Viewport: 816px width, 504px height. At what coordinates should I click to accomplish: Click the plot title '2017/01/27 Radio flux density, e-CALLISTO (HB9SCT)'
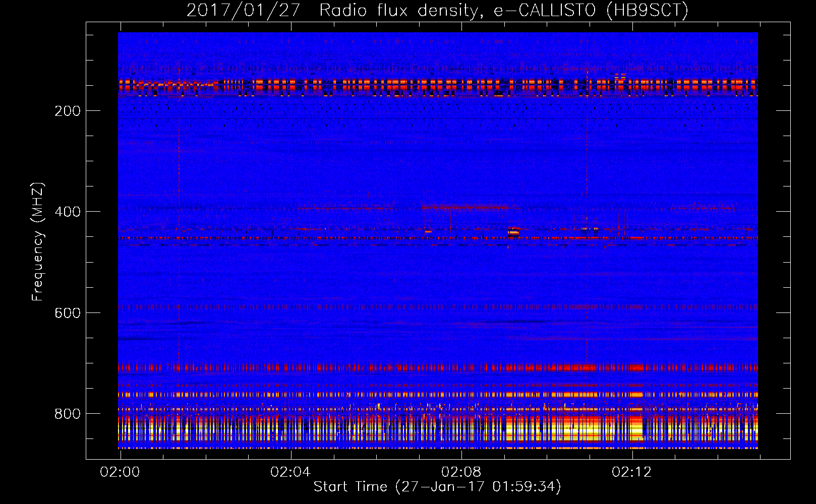pos(437,10)
